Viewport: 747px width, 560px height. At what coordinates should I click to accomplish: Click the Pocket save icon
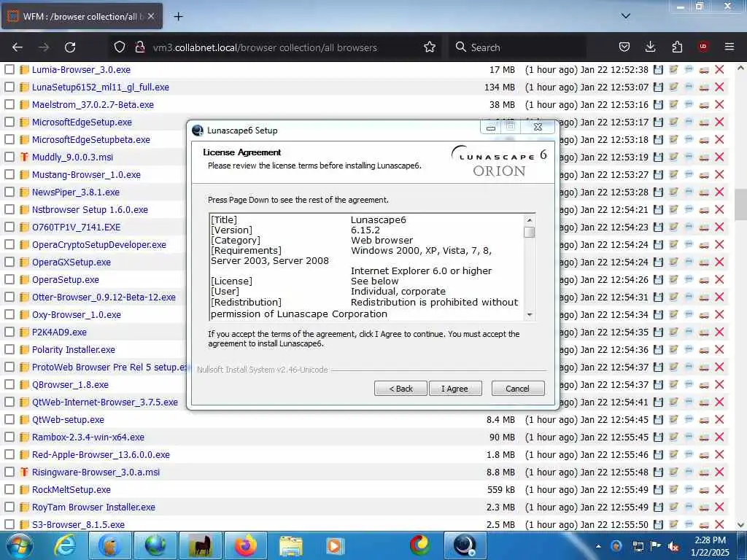pos(624,47)
